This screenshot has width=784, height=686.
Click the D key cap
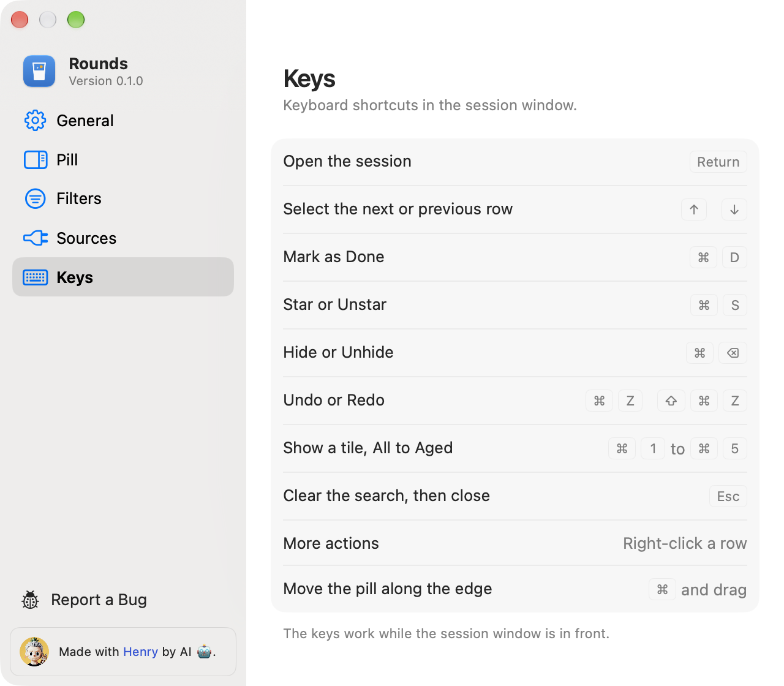point(734,257)
